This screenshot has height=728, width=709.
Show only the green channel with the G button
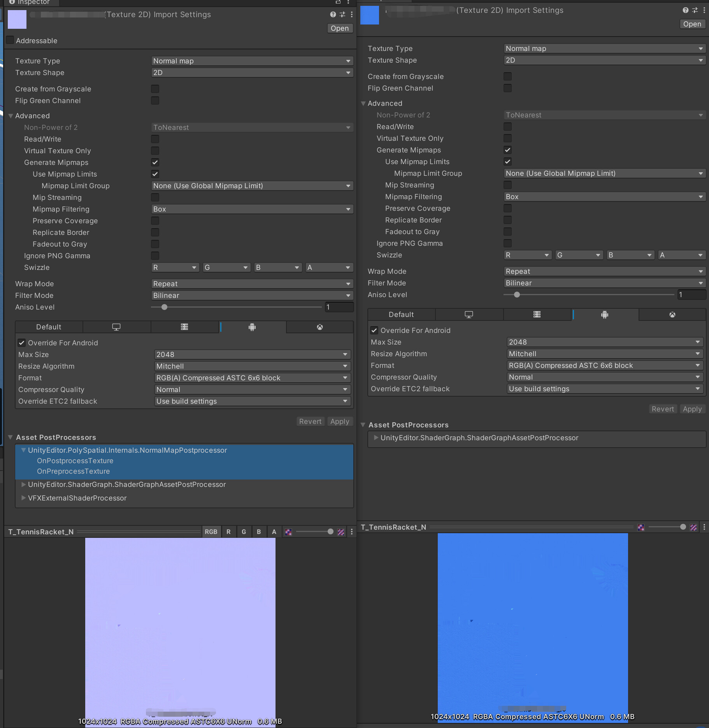[x=244, y=532]
